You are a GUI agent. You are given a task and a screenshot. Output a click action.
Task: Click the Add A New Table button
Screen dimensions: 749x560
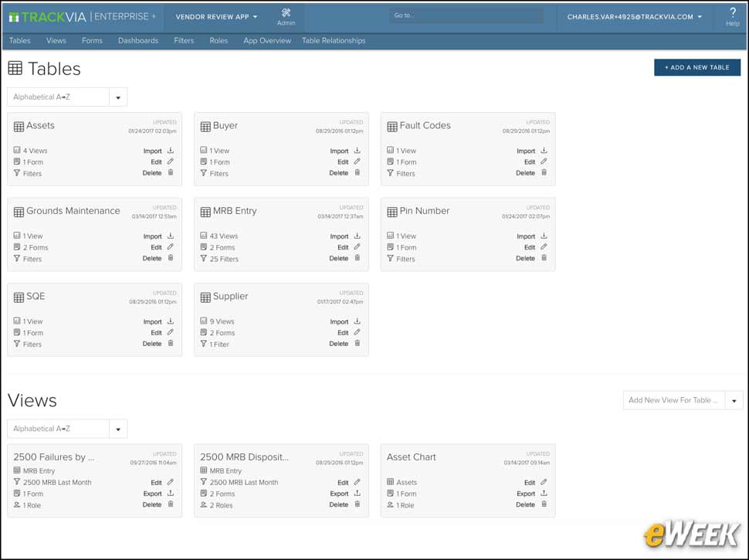pos(697,67)
